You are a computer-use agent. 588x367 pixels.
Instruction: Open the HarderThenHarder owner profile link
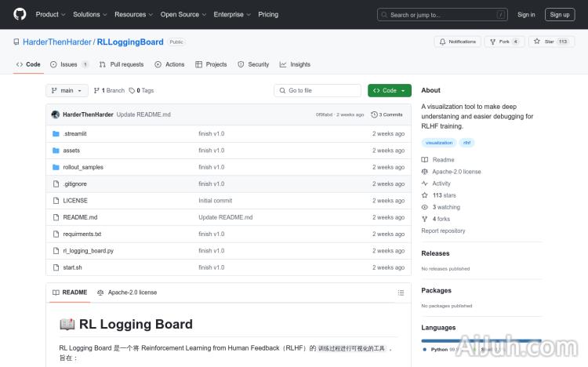point(57,42)
